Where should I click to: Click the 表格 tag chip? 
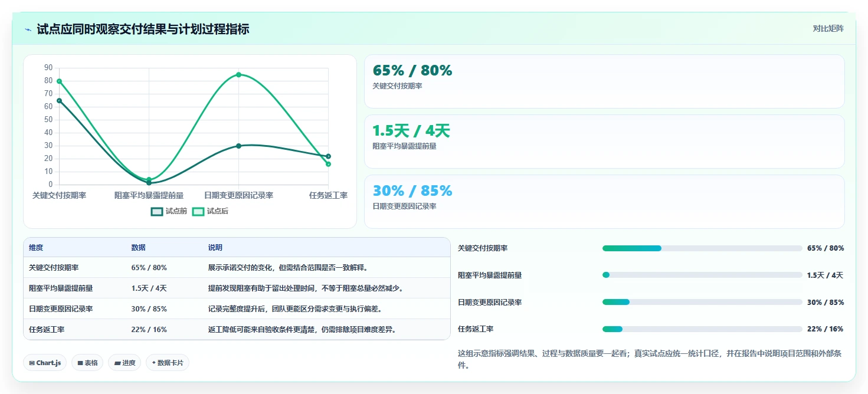[x=87, y=363]
